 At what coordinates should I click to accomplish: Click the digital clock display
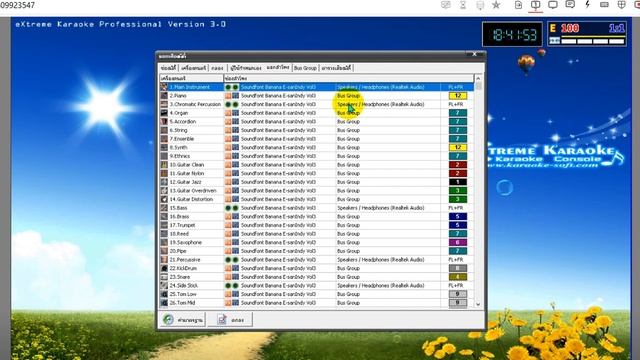click(x=512, y=35)
